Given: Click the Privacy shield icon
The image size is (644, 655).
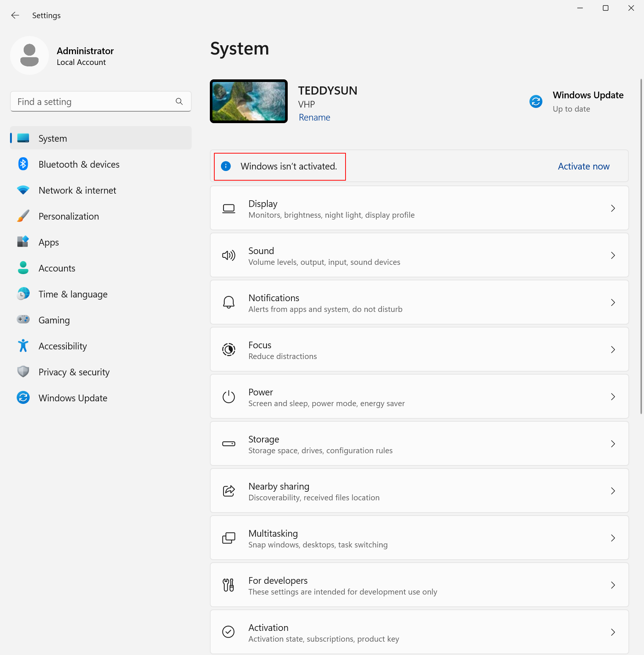Looking at the screenshot, I should click(23, 372).
